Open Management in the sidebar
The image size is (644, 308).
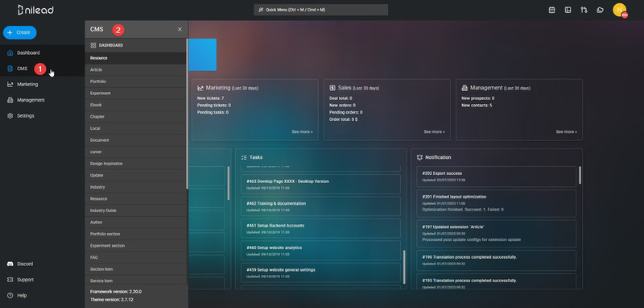tap(43, 100)
